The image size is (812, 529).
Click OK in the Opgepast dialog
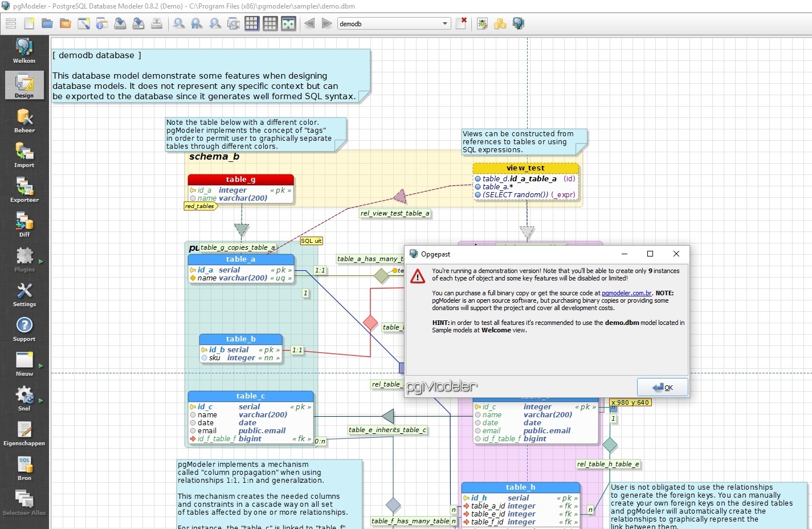pyautogui.click(x=662, y=387)
